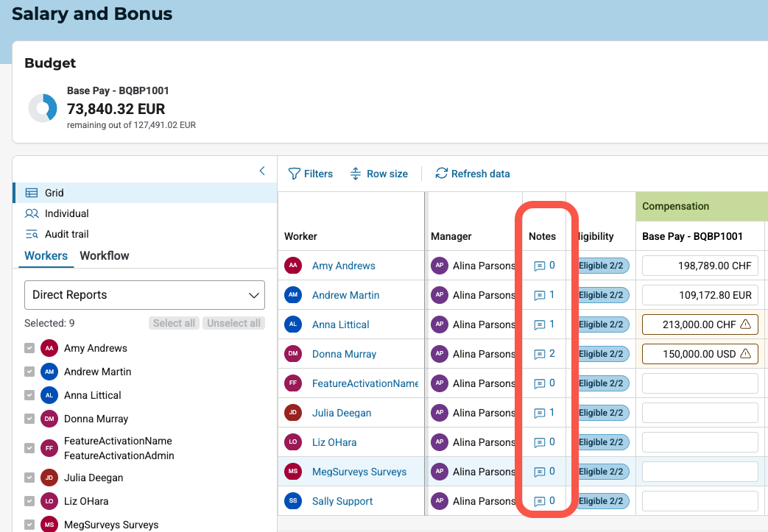Collapse the left side panel chevron

(262, 171)
